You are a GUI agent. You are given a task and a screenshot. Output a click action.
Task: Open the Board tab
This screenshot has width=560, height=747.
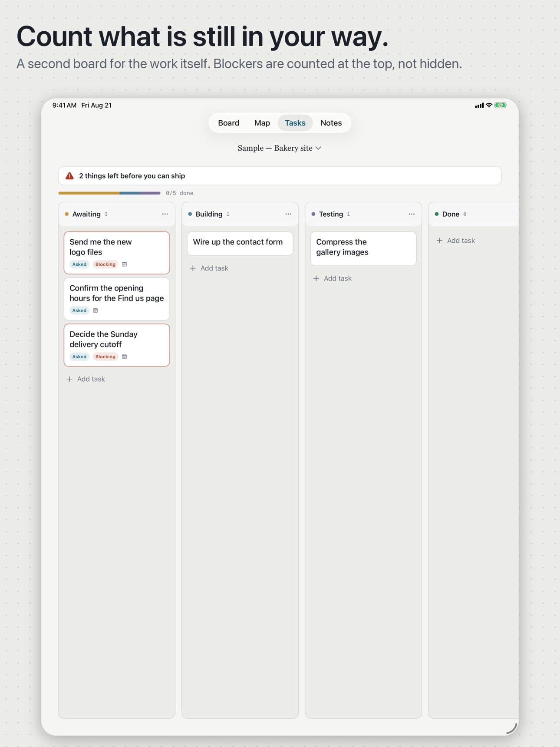pos(229,123)
